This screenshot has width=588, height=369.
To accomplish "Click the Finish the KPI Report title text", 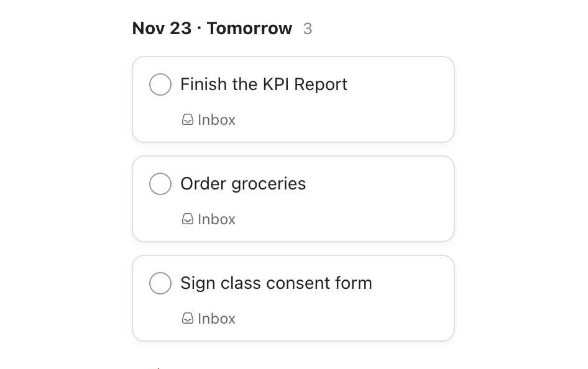I will tap(264, 84).
